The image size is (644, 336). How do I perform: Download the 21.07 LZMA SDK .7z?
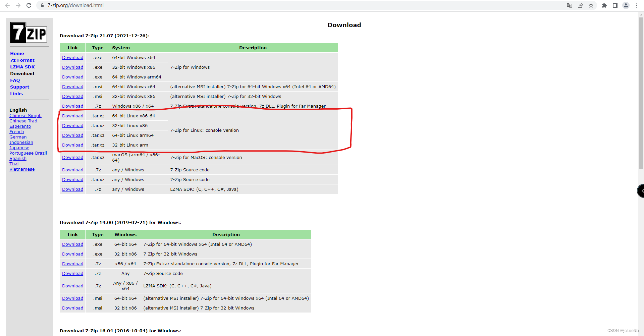pos(72,189)
